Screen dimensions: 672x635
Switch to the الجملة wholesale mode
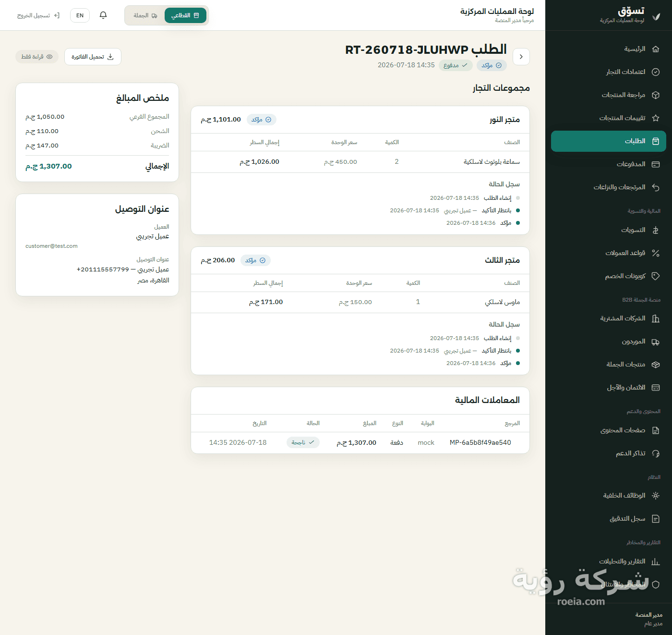[x=145, y=15]
